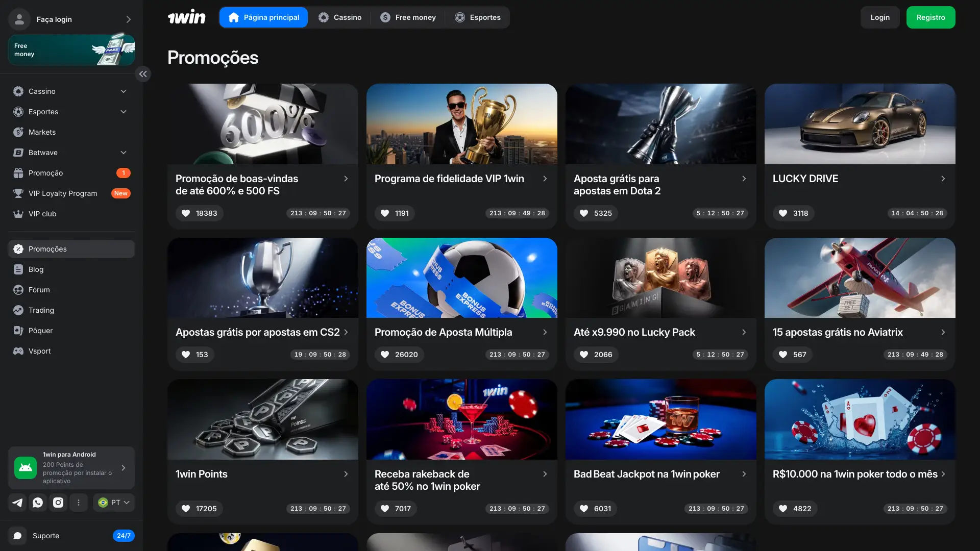Open Suporte 24/7 chat

(71, 536)
